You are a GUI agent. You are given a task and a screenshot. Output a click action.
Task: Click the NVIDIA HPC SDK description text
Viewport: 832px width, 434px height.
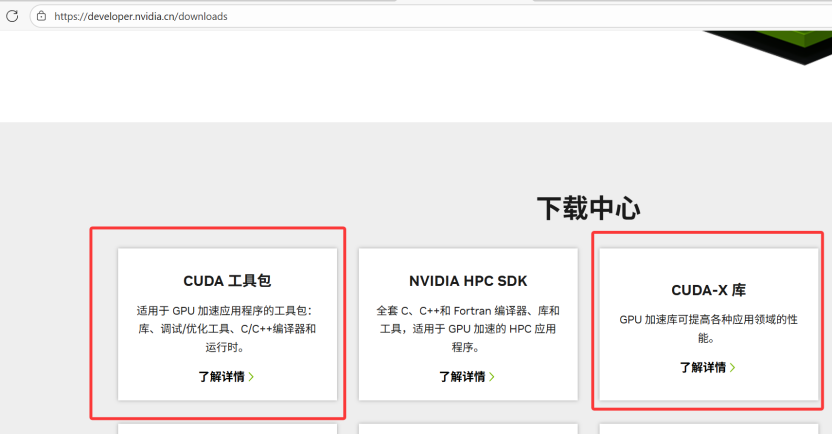click(x=468, y=329)
